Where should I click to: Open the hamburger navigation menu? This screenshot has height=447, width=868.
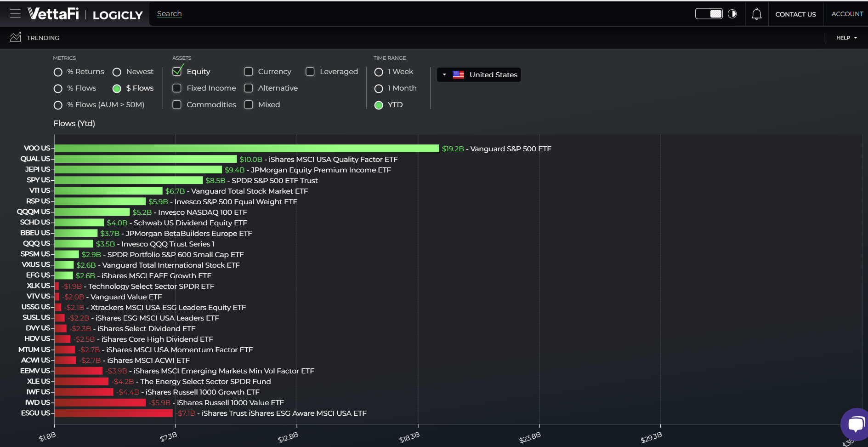(x=15, y=14)
